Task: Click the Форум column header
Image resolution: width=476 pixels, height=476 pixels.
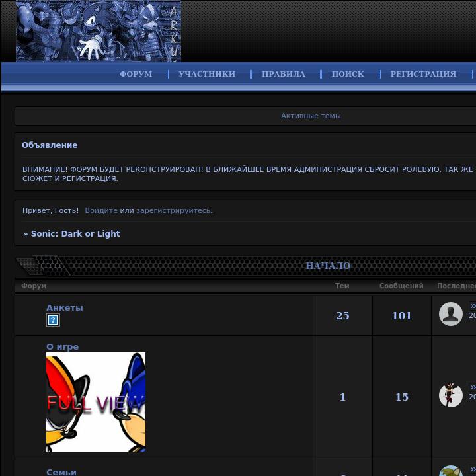Action: pos(34,286)
